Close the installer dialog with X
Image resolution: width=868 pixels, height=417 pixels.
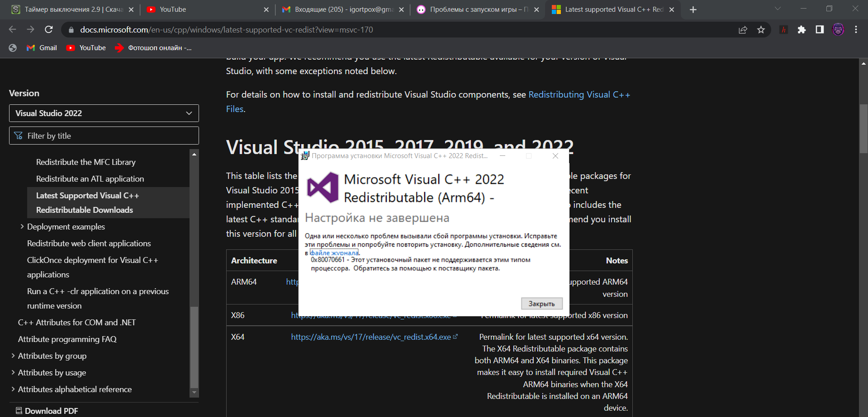point(555,156)
